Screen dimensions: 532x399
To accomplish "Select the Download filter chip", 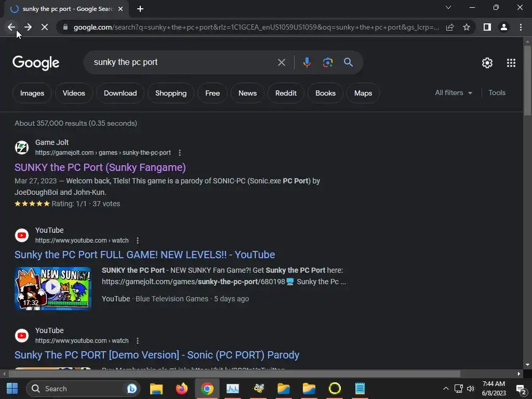I will (120, 93).
